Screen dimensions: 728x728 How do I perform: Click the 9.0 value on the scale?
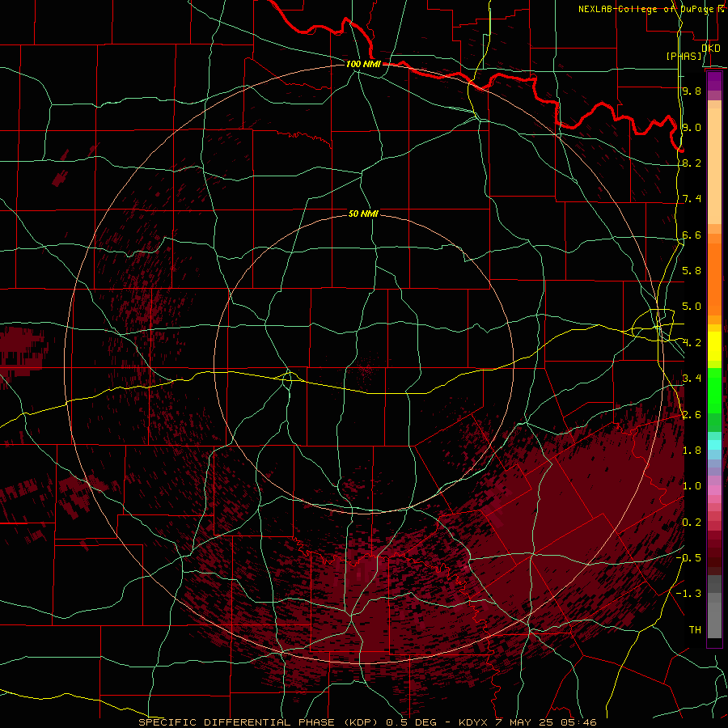click(x=692, y=127)
